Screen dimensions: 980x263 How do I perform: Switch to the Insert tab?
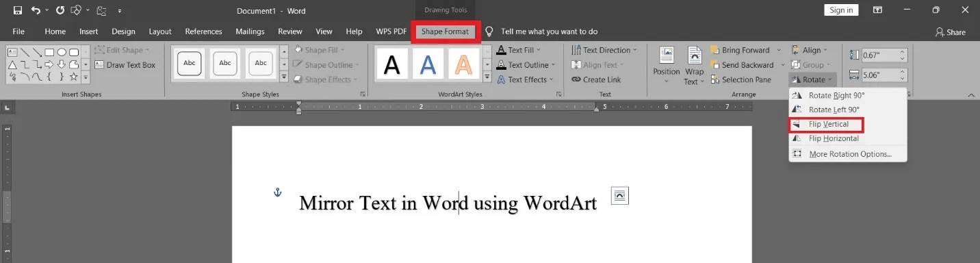pos(89,32)
